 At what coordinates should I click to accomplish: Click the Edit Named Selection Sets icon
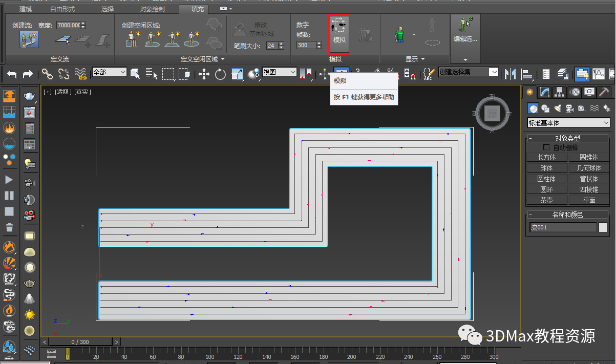point(429,74)
